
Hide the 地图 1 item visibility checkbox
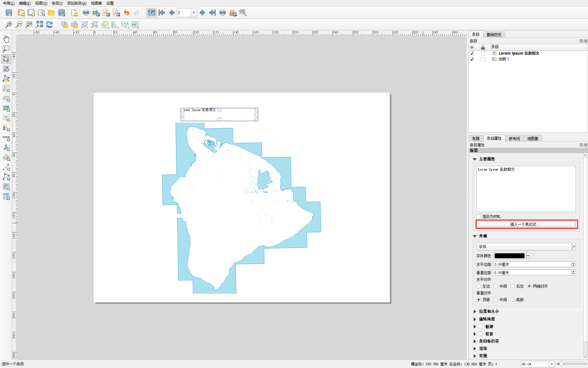[x=472, y=59]
